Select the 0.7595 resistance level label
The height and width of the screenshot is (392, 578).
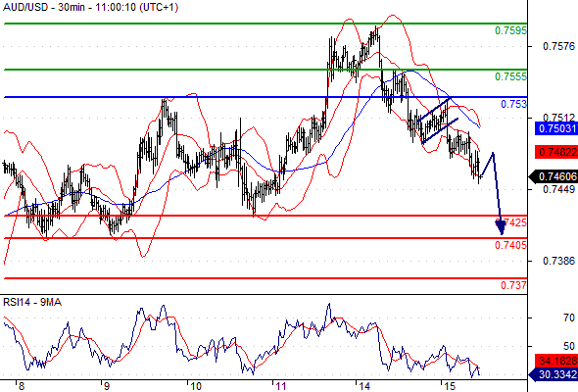(x=510, y=30)
